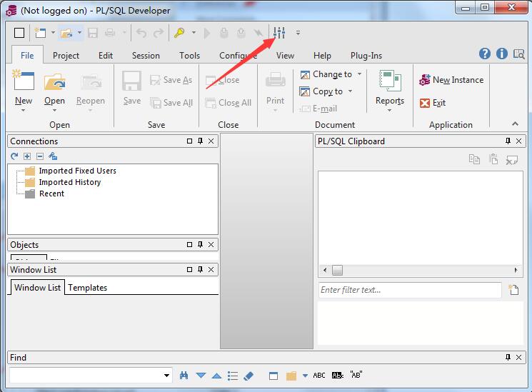532x392 pixels.
Task: Click the clipboard filter text field
Action: point(410,290)
